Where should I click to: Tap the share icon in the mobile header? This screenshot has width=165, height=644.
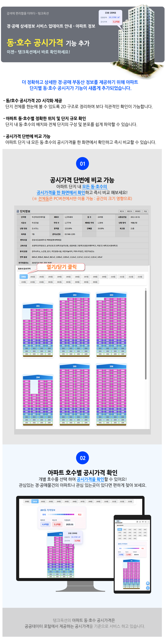pyautogui.click(x=146, y=522)
